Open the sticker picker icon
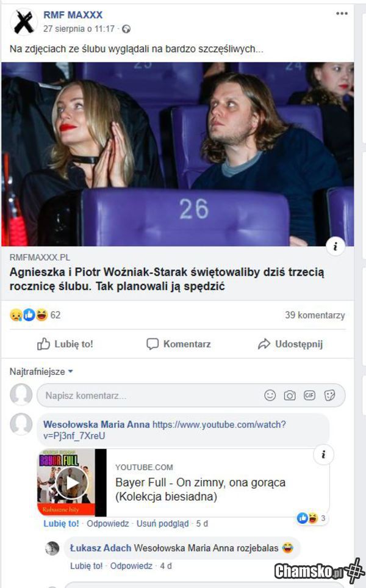The image size is (366, 588). click(x=329, y=395)
